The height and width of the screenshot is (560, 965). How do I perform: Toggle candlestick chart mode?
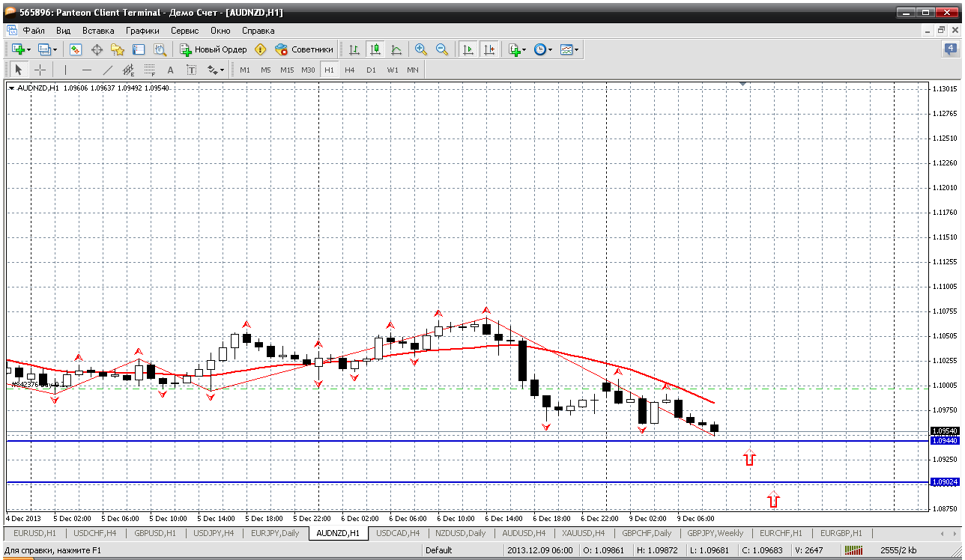pyautogui.click(x=375, y=49)
